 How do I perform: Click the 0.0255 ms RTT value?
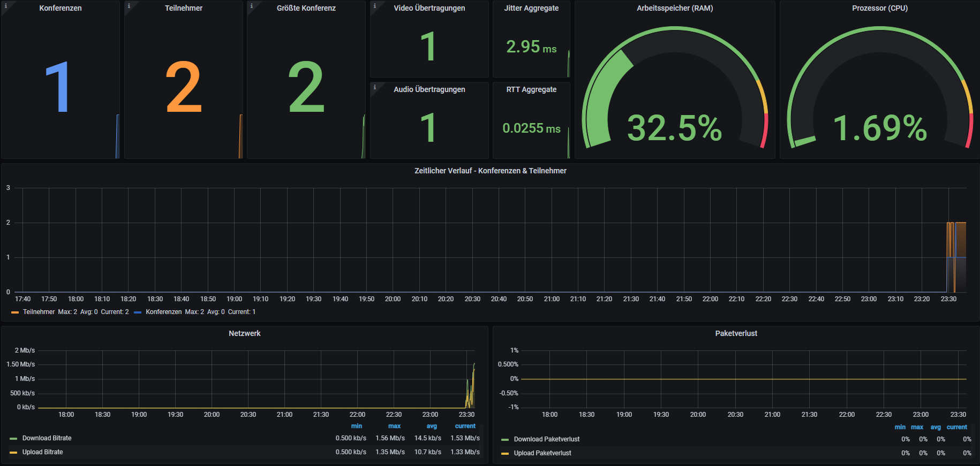tap(531, 128)
